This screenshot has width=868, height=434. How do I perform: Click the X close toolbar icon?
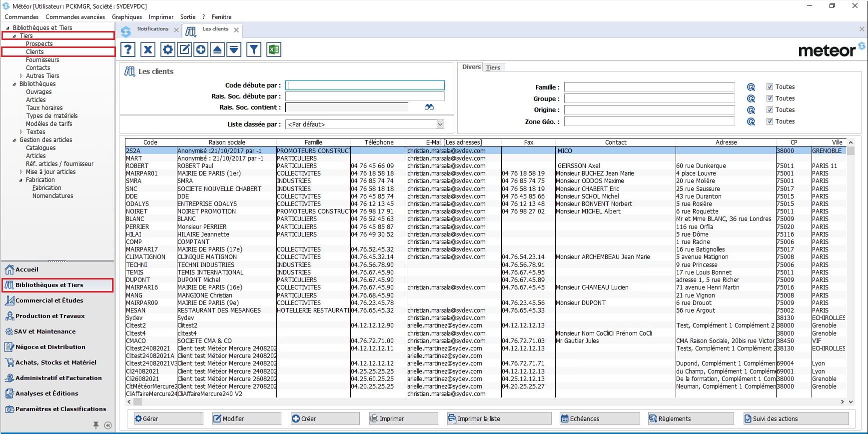(x=148, y=49)
